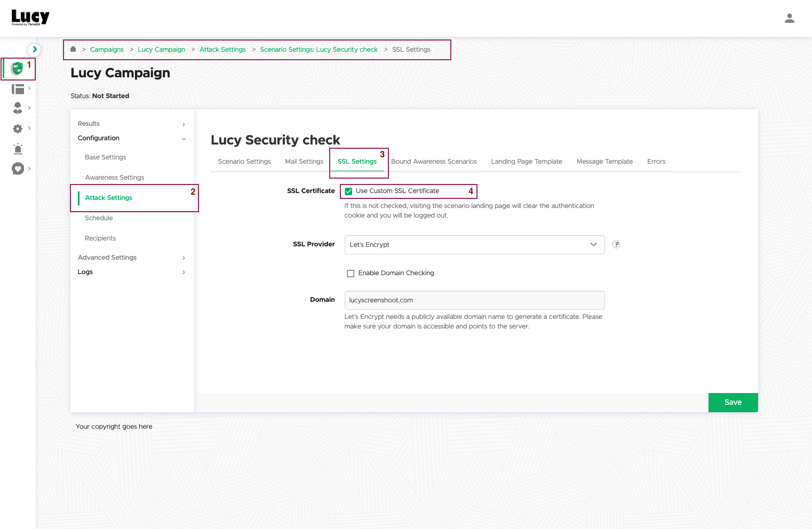Select Attack Settings in side menu
812x529 pixels.
tap(109, 198)
